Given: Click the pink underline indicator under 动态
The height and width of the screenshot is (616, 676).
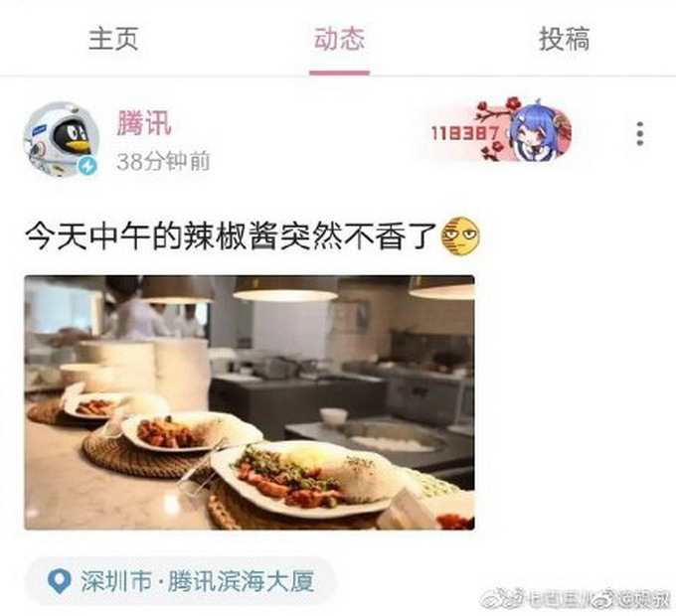Looking at the screenshot, I should (339, 73).
